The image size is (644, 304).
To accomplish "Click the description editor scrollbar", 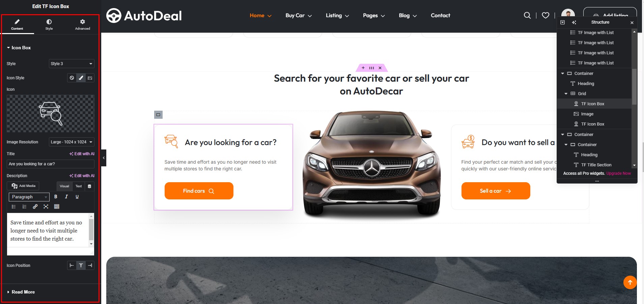I will point(91,230).
